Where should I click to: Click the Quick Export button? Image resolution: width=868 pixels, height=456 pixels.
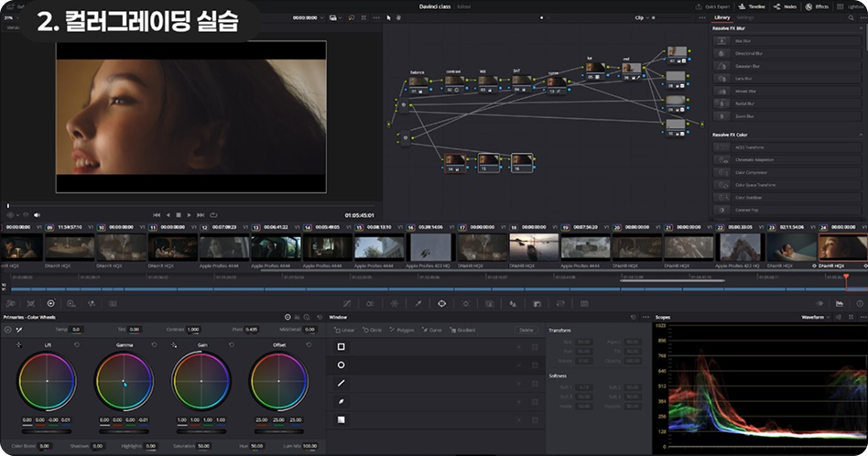pos(714,6)
